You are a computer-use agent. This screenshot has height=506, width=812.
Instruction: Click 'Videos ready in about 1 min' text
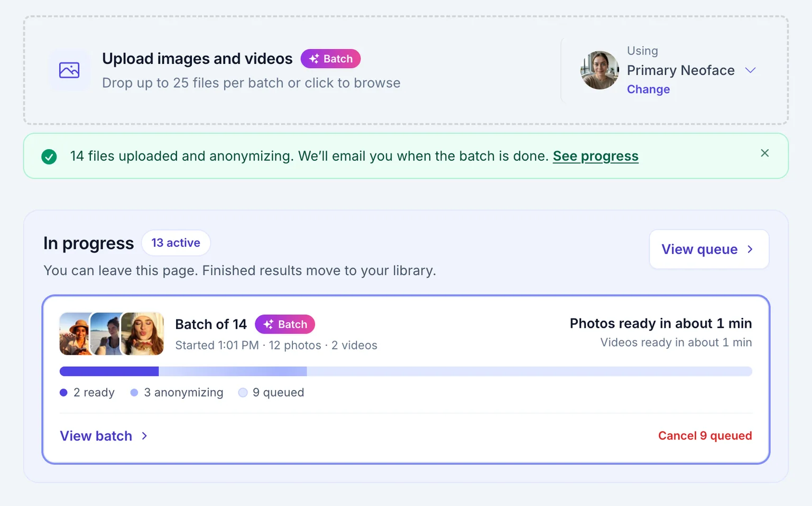click(x=676, y=343)
